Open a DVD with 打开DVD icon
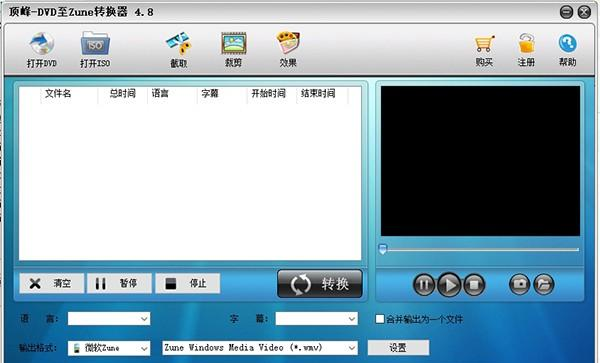 42,49
